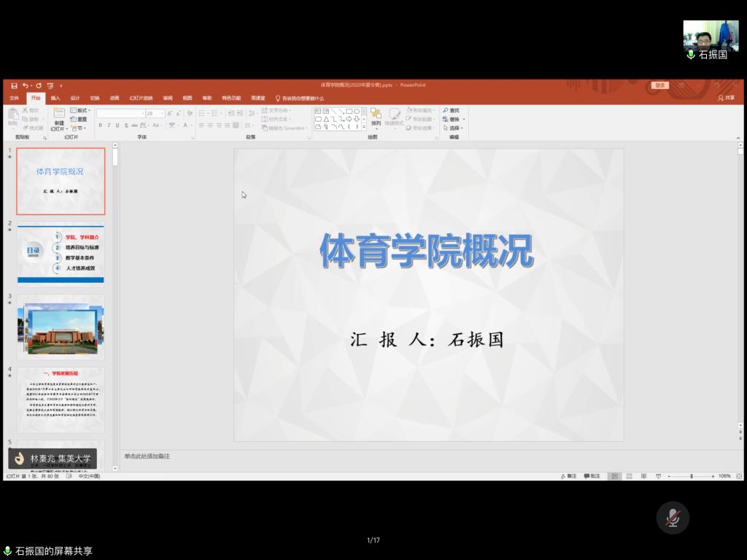Screen dimensions: 747x560
Task: Click the New Slide (新建幻灯片) icon
Action: 59,114
